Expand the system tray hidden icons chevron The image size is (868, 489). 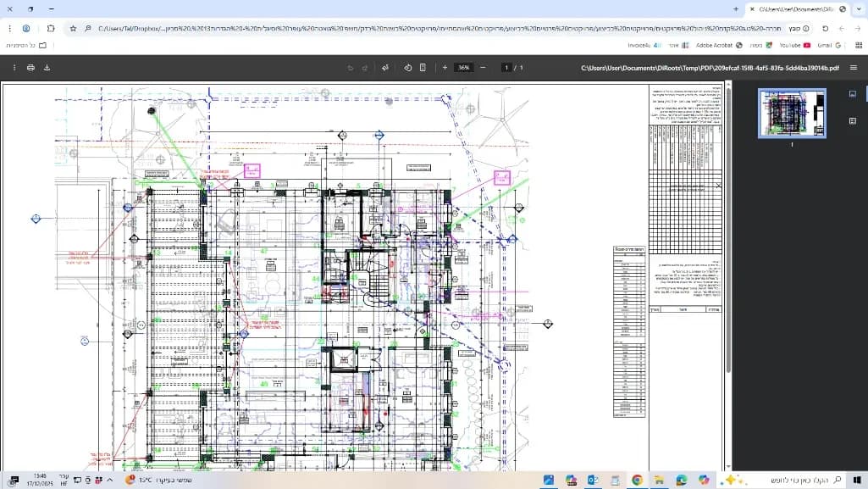point(109,481)
